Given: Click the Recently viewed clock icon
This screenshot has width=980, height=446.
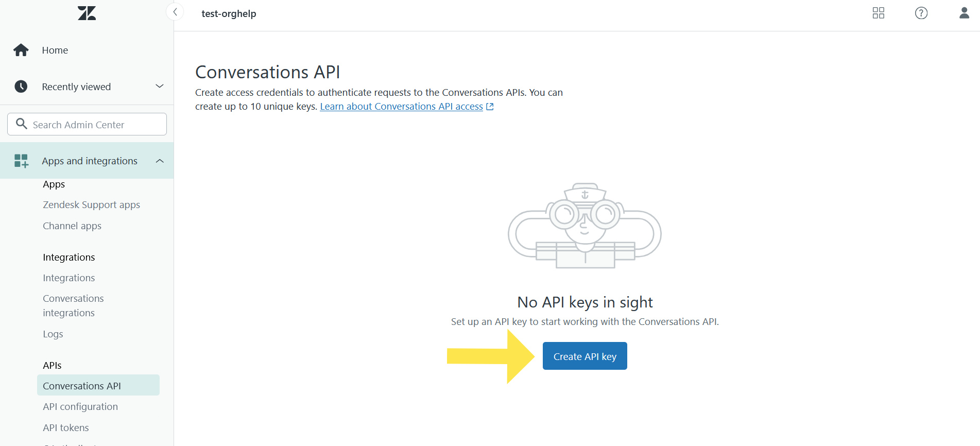Looking at the screenshot, I should pos(21,87).
